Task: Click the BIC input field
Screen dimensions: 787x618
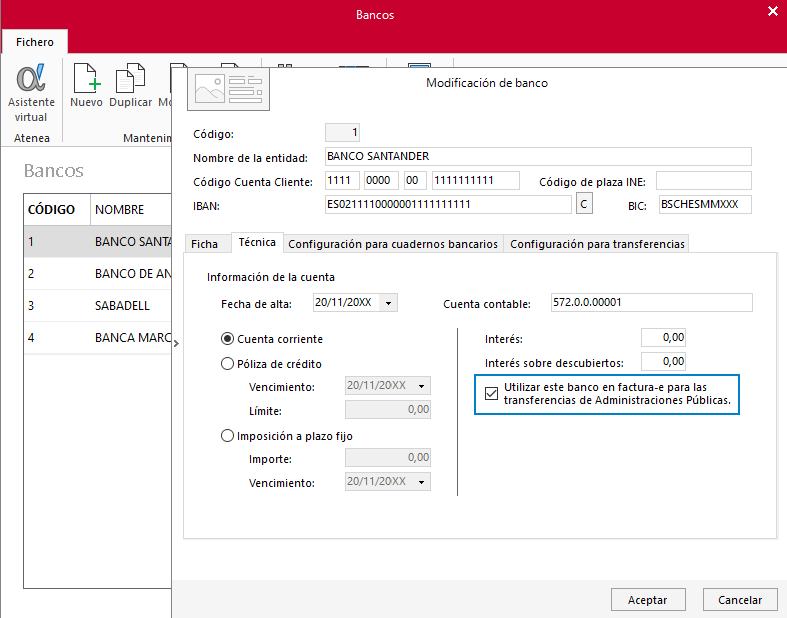Action: (x=705, y=204)
